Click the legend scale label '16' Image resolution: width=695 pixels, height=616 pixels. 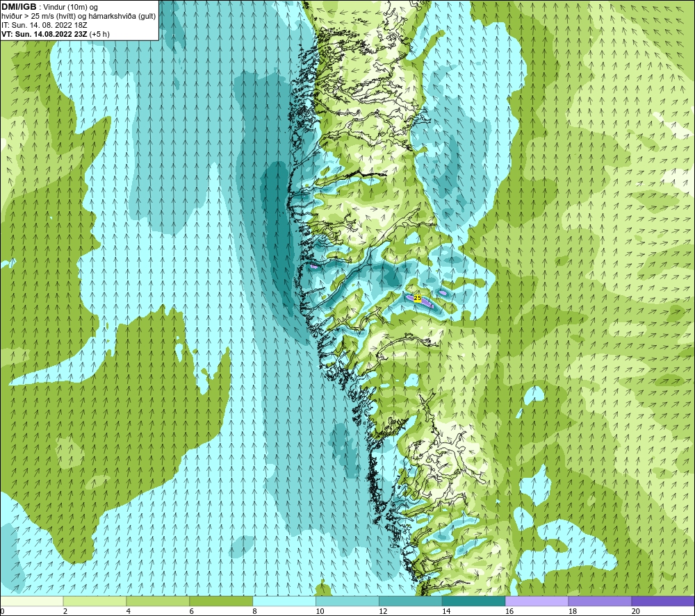(509, 611)
